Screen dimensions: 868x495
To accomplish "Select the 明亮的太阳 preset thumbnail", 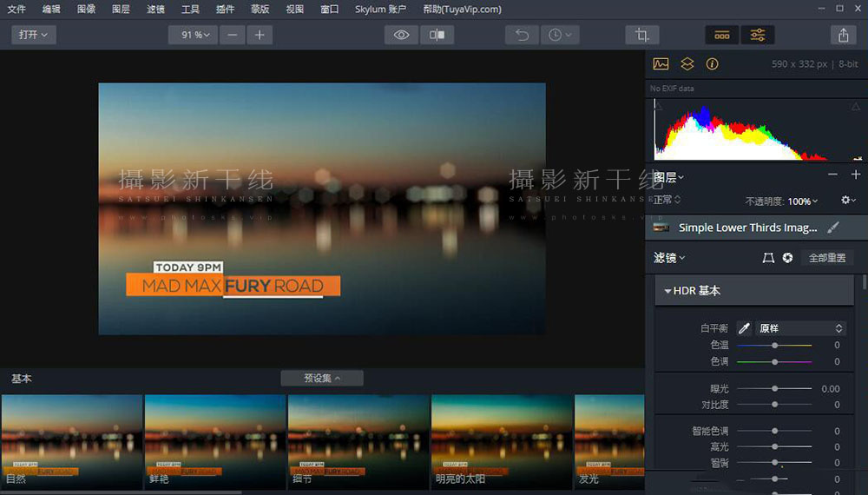I will (502, 442).
